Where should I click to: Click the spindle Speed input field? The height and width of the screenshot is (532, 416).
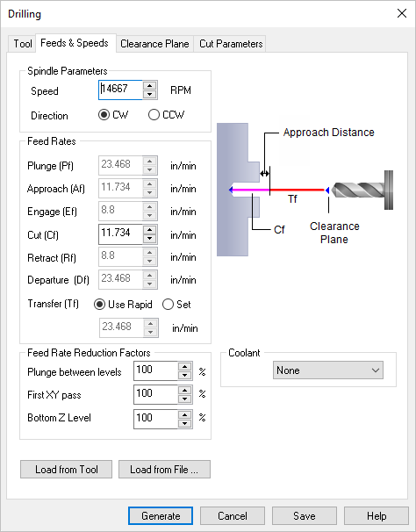tap(120, 90)
